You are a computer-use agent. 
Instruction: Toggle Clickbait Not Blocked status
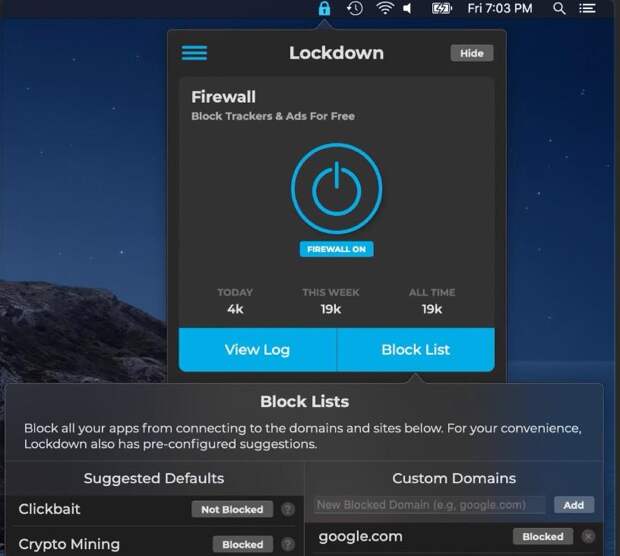click(x=232, y=510)
